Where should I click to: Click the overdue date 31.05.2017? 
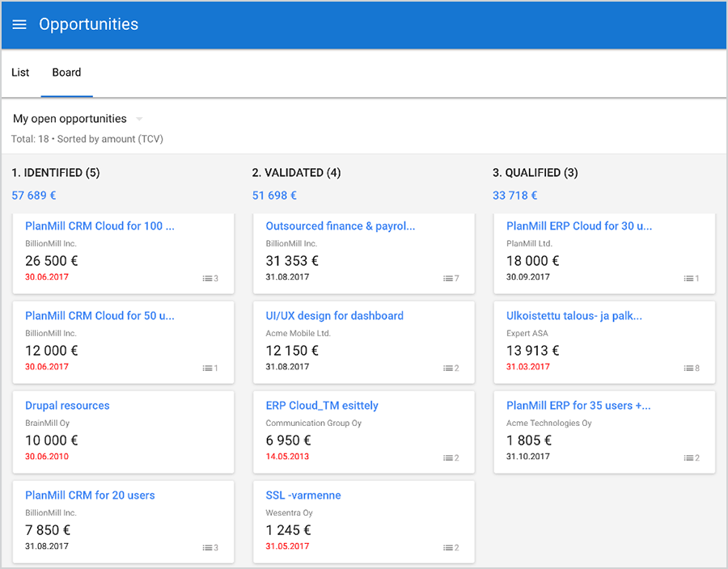pos(287,546)
